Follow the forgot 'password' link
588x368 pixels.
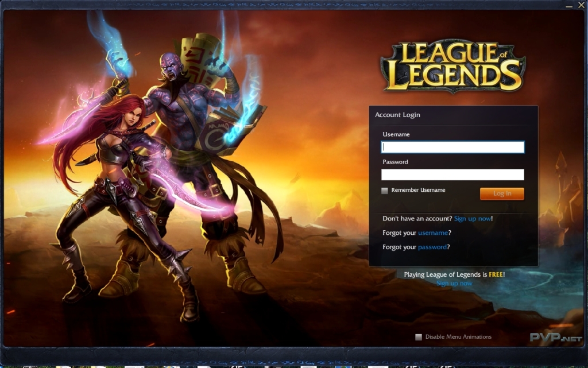pyautogui.click(x=432, y=247)
